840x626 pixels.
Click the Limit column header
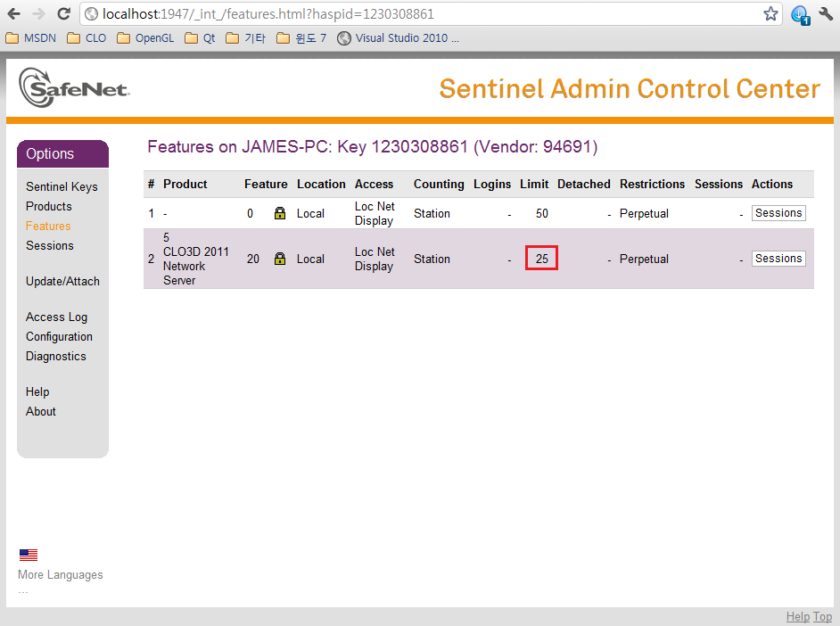pyautogui.click(x=534, y=185)
